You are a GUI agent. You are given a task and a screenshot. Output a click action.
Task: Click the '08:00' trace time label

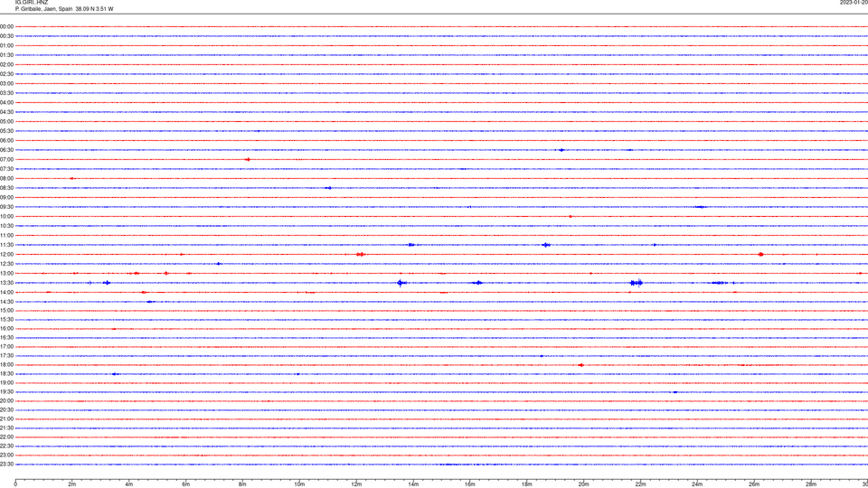(6, 179)
